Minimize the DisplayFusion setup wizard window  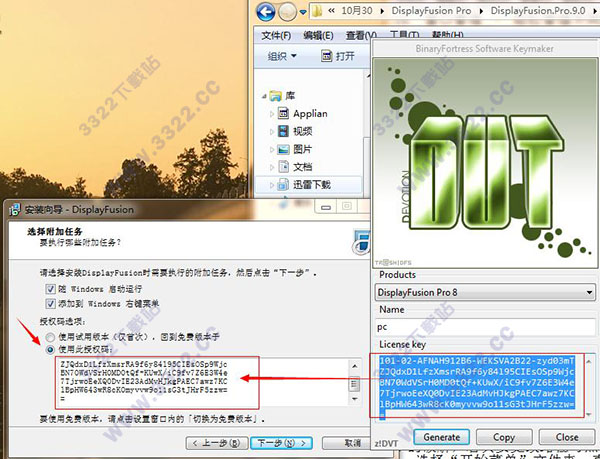[x=326, y=207]
